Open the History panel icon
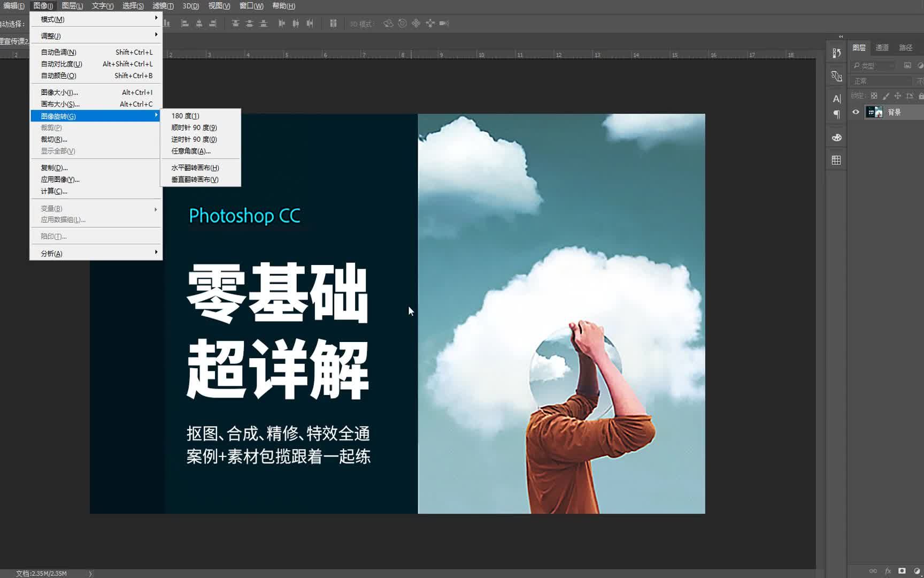The image size is (924, 578). [837, 53]
